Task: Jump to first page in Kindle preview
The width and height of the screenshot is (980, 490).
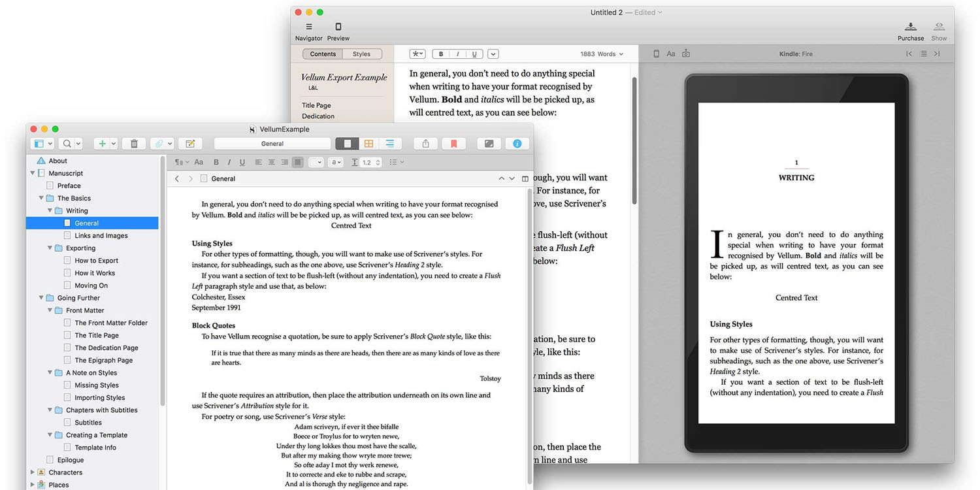Action: click(909, 54)
